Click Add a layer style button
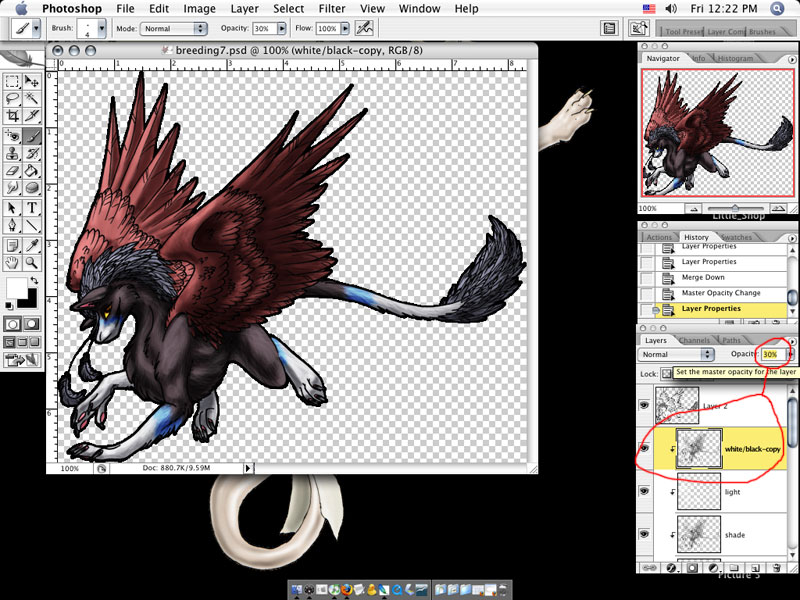 [x=671, y=567]
